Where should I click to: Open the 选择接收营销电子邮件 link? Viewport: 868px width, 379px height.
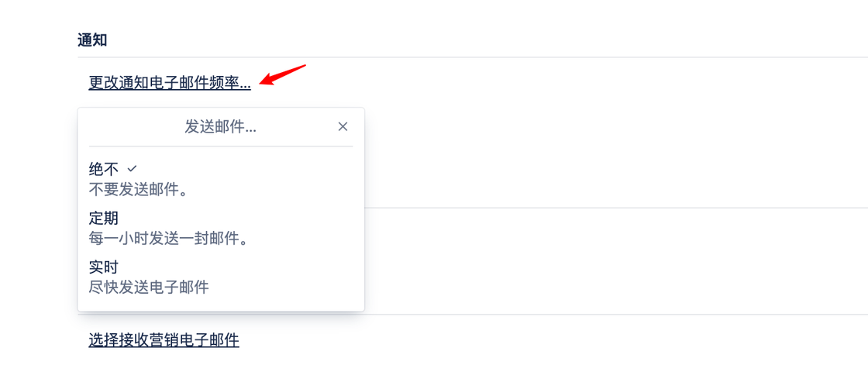coord(164,339)
